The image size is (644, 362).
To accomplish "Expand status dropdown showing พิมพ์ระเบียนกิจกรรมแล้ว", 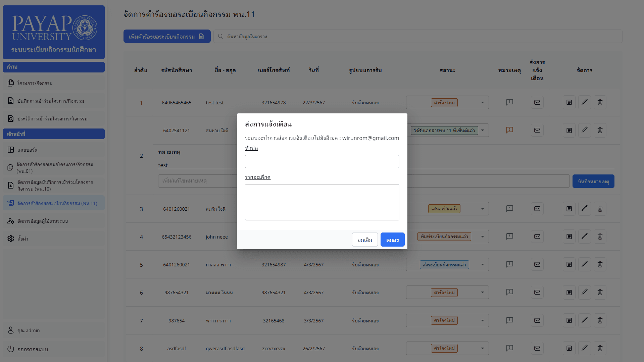I will point(447,237).
